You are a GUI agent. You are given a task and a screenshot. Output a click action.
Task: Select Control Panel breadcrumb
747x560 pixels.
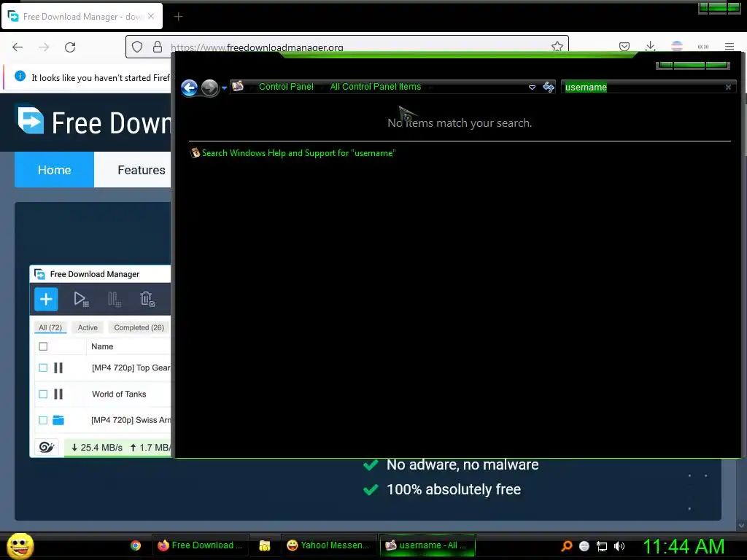[x=286, y=87]
